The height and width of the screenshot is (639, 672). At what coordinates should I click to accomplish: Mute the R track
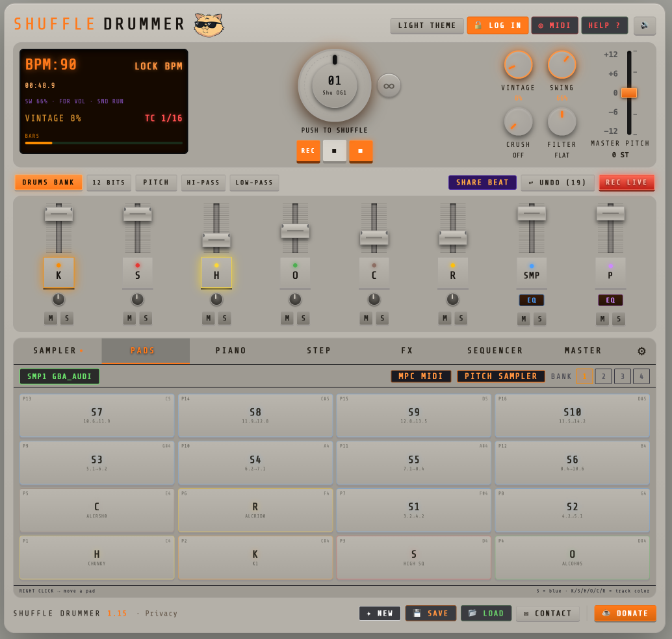click(445, 318)
